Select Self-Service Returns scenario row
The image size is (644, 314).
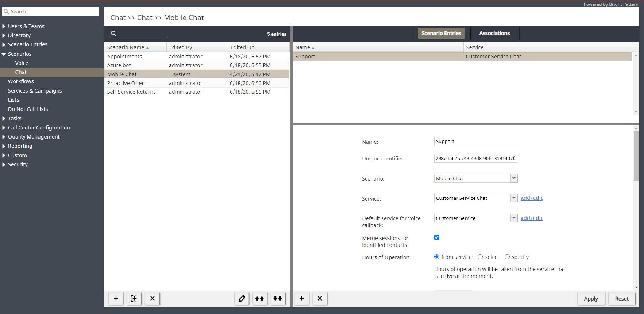click(x=197, y=92)
